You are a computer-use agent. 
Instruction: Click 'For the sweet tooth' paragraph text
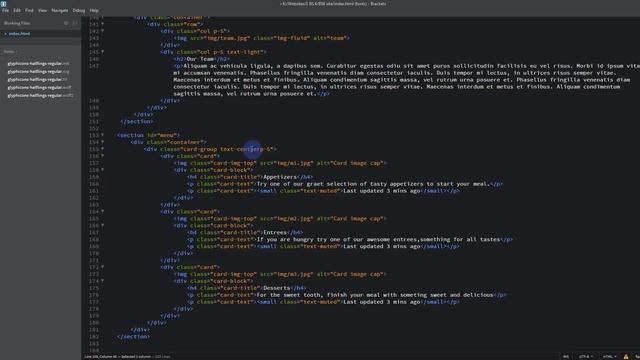point(290,295)
